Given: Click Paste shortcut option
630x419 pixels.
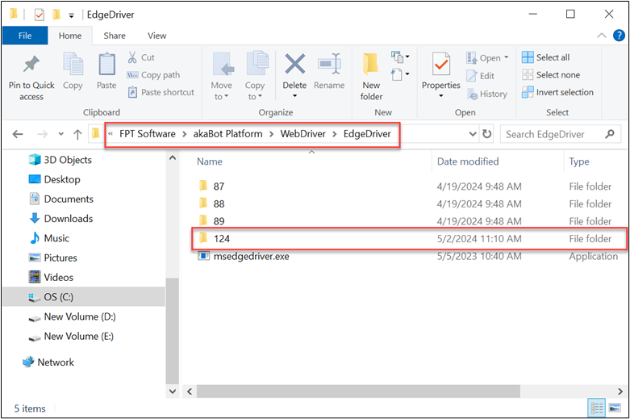Looking at the screenshot, I should pos(161,92).
